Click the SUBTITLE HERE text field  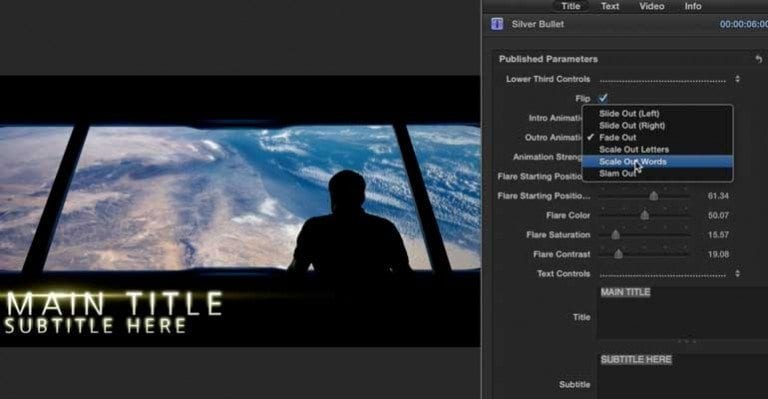[x=682, y=376]
